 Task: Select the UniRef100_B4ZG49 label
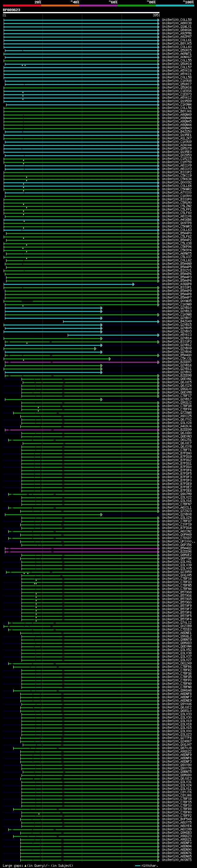177,321
